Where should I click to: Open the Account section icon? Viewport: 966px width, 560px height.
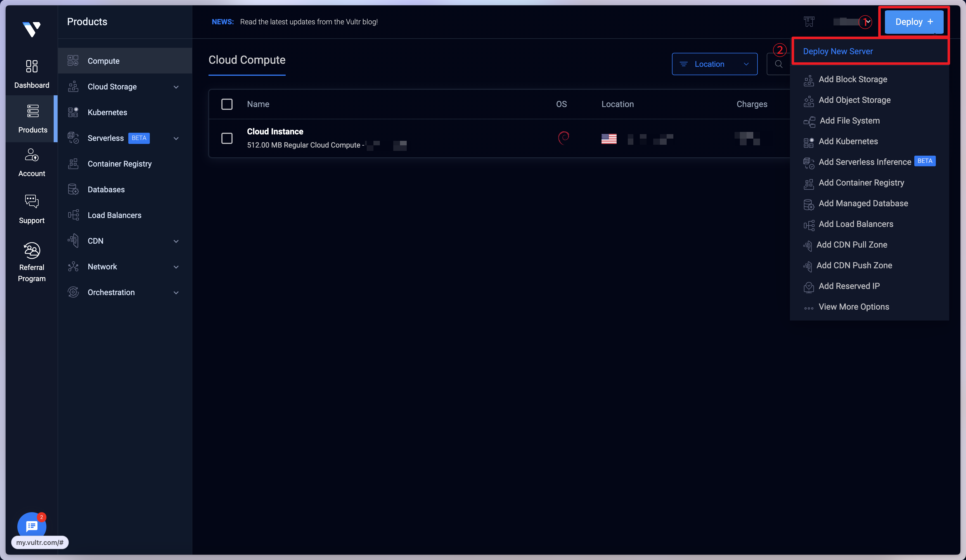(31, 155)
